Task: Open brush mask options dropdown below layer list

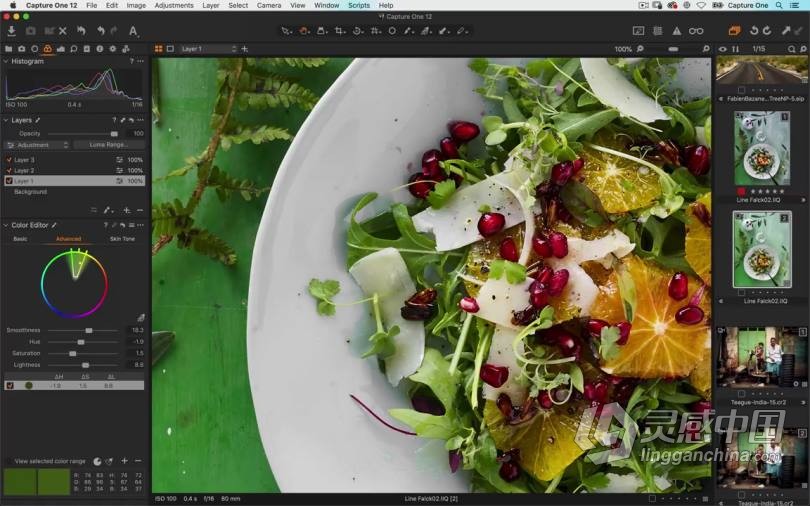Action: pos(107,211)
